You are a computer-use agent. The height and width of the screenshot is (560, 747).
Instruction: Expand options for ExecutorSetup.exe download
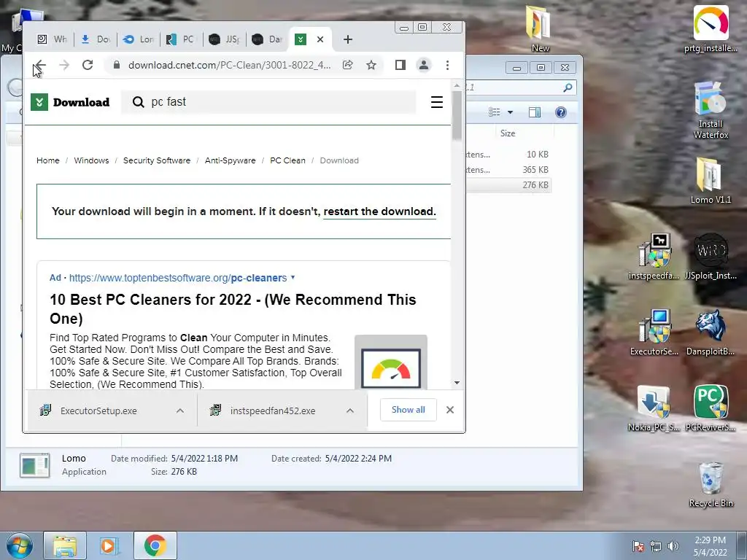180,411
